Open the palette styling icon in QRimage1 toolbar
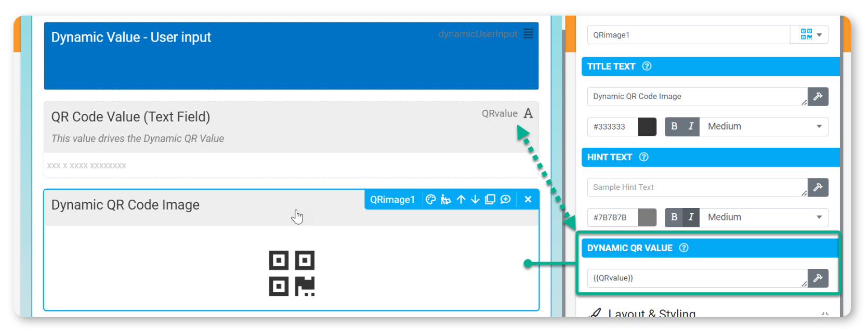This screenshot has width=868, height=336. pos(431,199)
